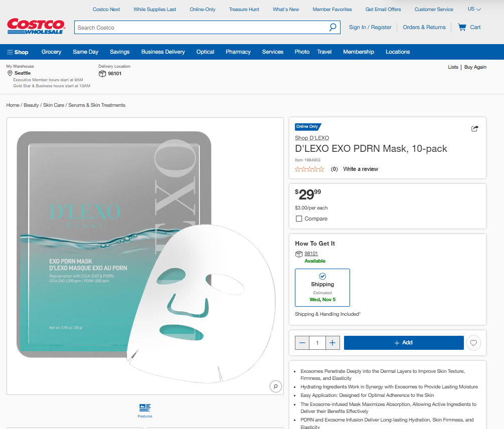Expand the Shop hamburger menu
This screenshot has width=504, height=429.
click(17, 52)
